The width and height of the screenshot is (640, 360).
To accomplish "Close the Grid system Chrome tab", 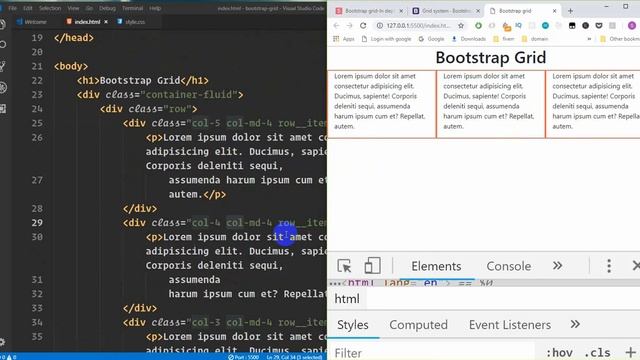I will (478, 11).
